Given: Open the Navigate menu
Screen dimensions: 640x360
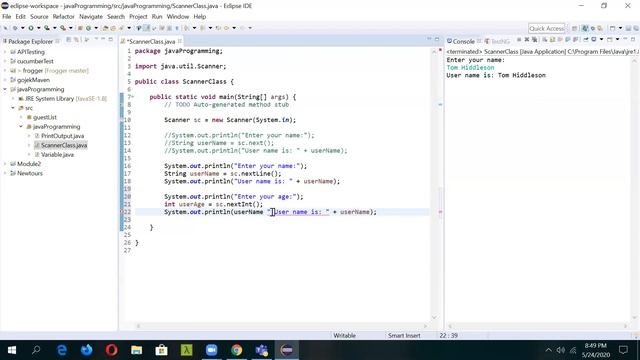Looking at the screenshot, I should tap(91, 16).
